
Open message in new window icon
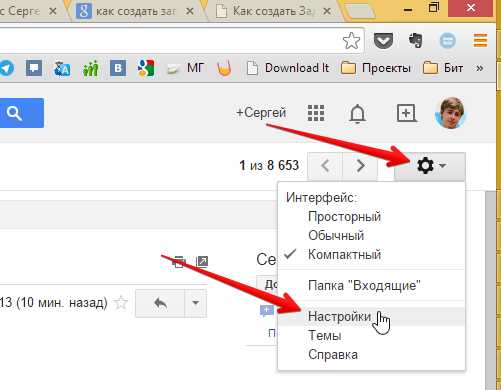point(202,262)
